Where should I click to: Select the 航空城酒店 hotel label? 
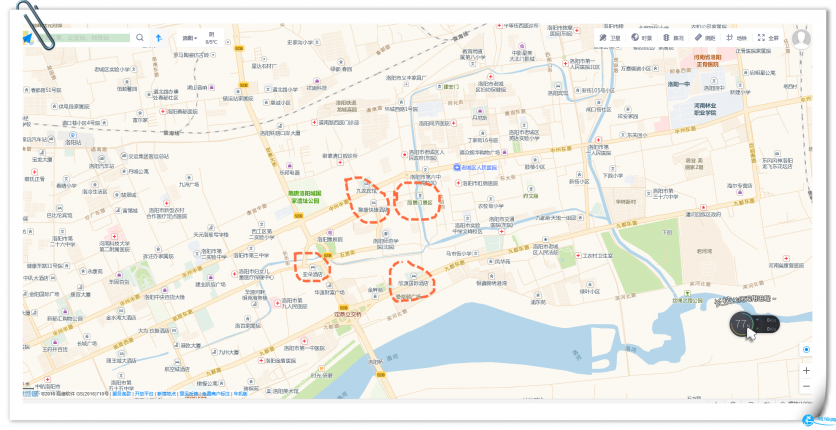[176, 369]
